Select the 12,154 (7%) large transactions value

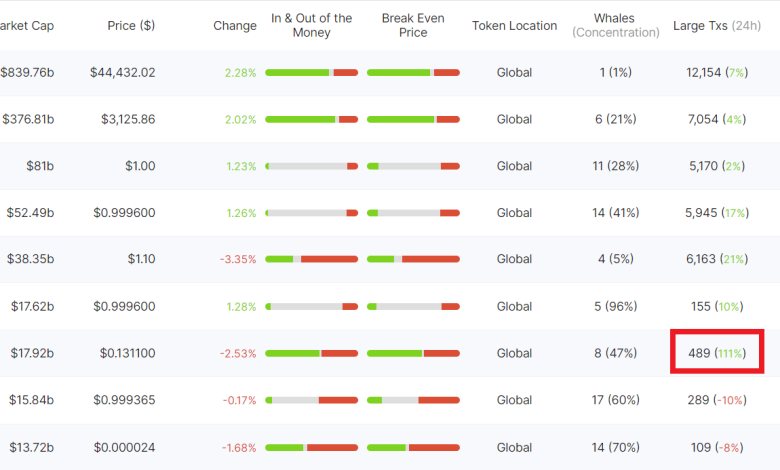tap(717, 72)
